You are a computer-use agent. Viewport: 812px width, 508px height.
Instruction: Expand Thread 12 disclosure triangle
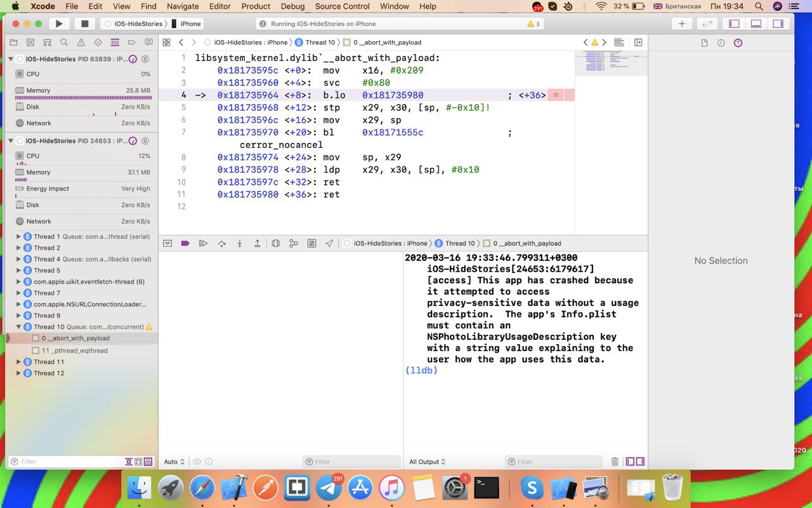tap(19, 373)
